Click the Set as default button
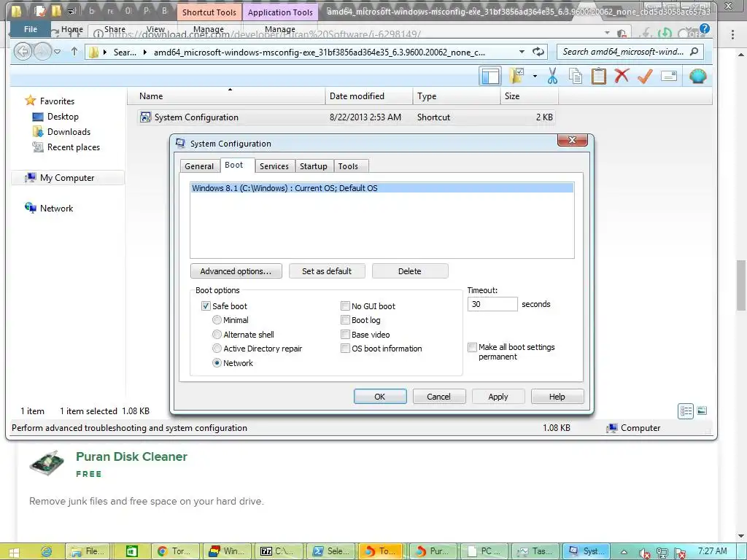The width and height of the screenshot is (747, 560). (327, 271)
